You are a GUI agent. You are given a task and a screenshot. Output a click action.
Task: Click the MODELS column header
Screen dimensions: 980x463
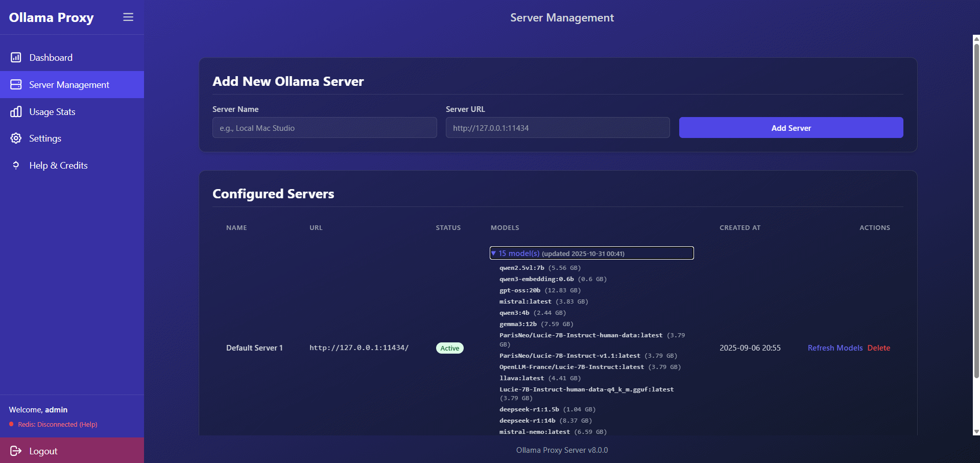pos(505,227)
